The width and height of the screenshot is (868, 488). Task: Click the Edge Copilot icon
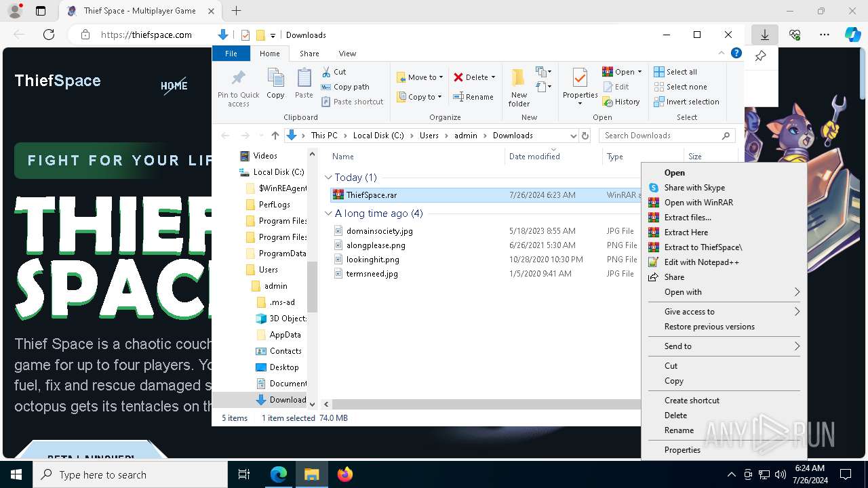tap(852, 35)
